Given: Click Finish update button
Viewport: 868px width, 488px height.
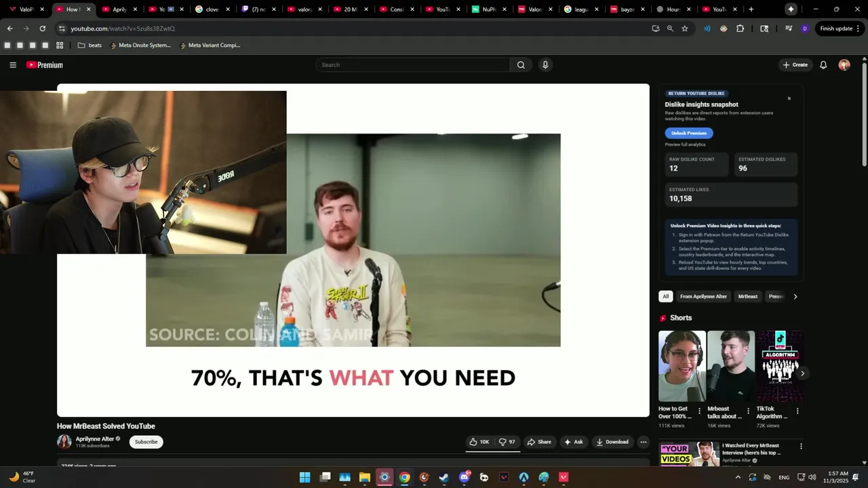Looking at the screenshot, I should coord(839,28).
